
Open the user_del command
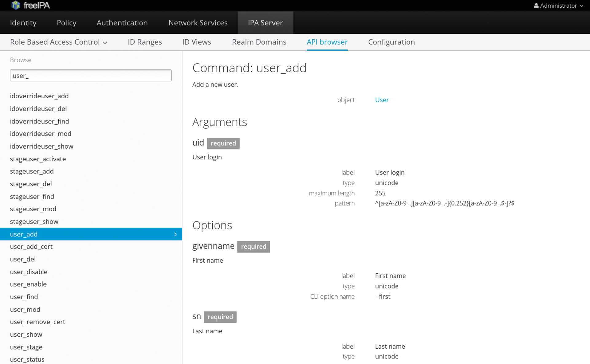tap(23, 259)
